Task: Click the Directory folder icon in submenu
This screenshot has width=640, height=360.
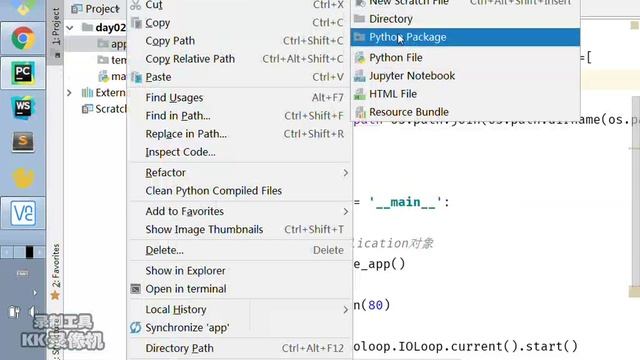Action: pos(360,19)
